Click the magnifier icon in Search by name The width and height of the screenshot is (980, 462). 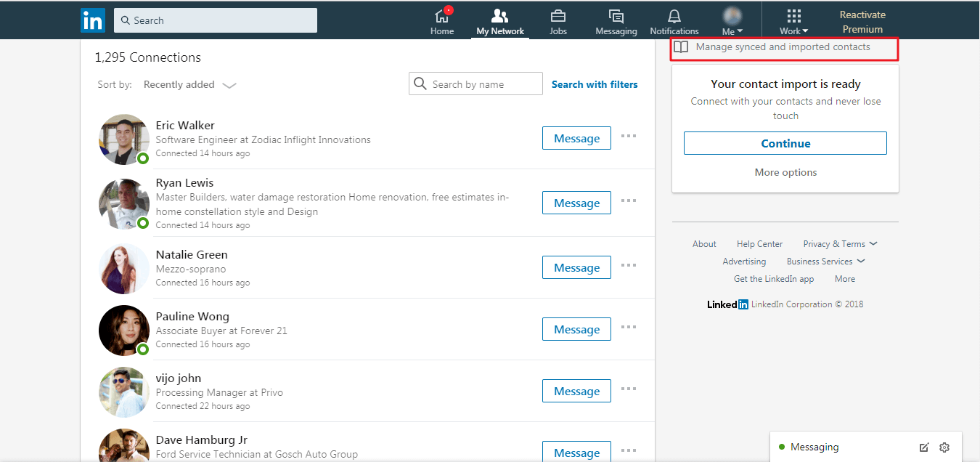tap(420, 84)
